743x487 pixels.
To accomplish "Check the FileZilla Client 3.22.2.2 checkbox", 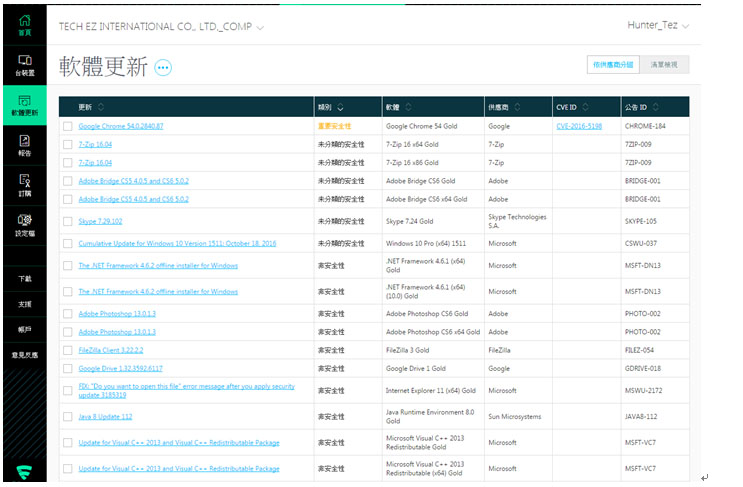I will [68, 350].
